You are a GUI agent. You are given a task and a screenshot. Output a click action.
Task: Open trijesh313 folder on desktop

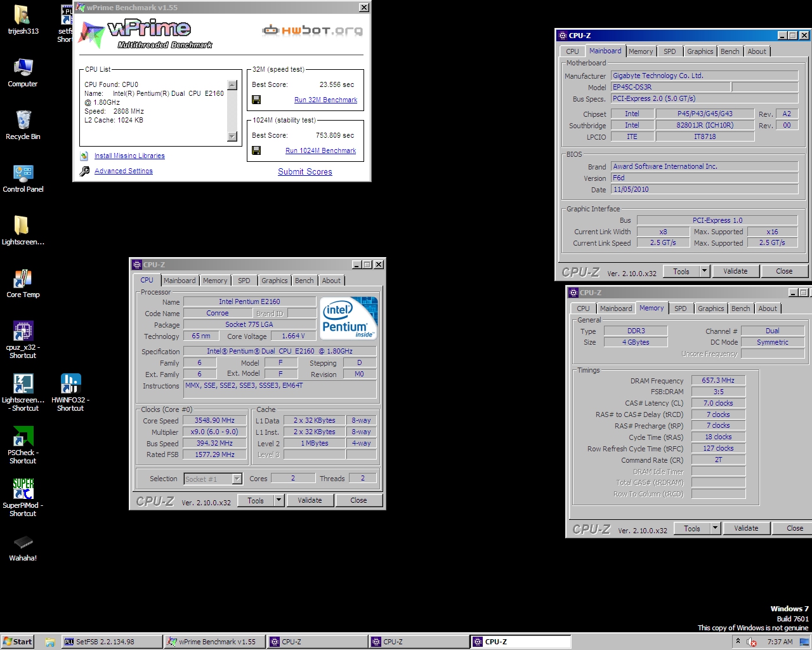[x=23, y=19]
